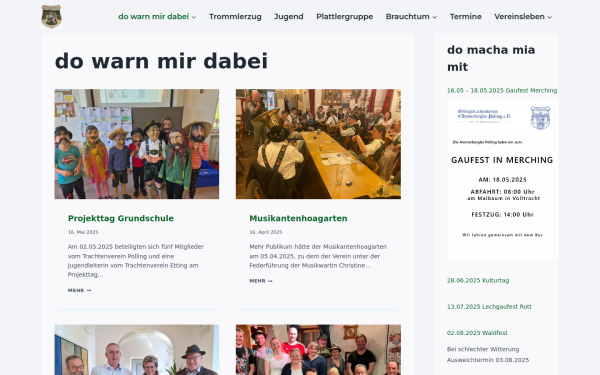Viewport: 600px width, 375px height.
Task: Expand the Brauchtum submenu chevron
Action: pyautogui.click(x=434, y=17)
